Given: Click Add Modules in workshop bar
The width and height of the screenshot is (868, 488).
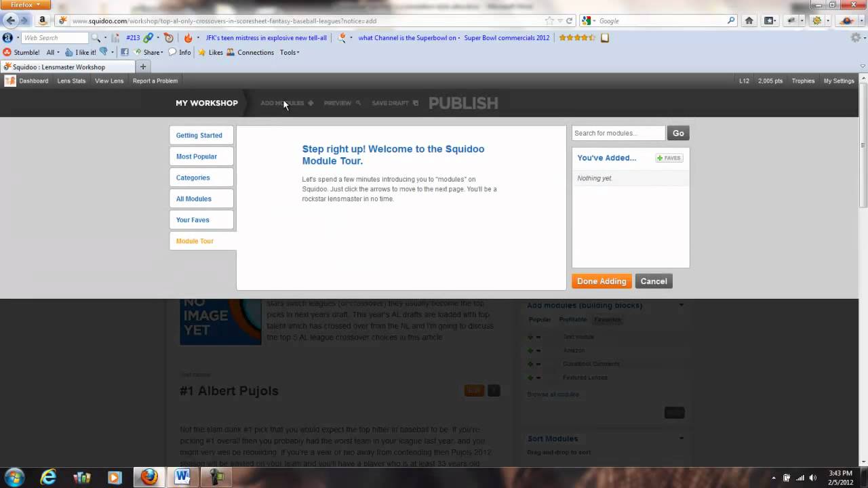Looking at the screenshot, I should coord(287,103).
